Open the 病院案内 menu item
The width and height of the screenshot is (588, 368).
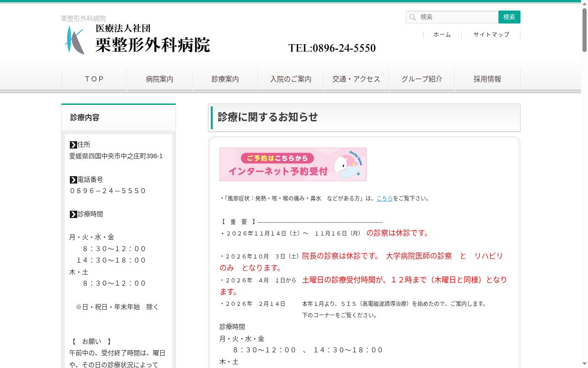(x=159, y=79)
